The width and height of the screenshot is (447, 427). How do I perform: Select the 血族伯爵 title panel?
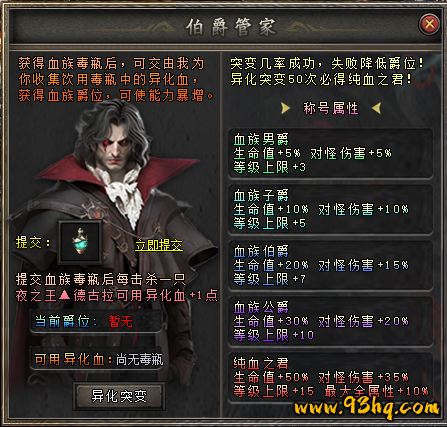tap(330, 266)
